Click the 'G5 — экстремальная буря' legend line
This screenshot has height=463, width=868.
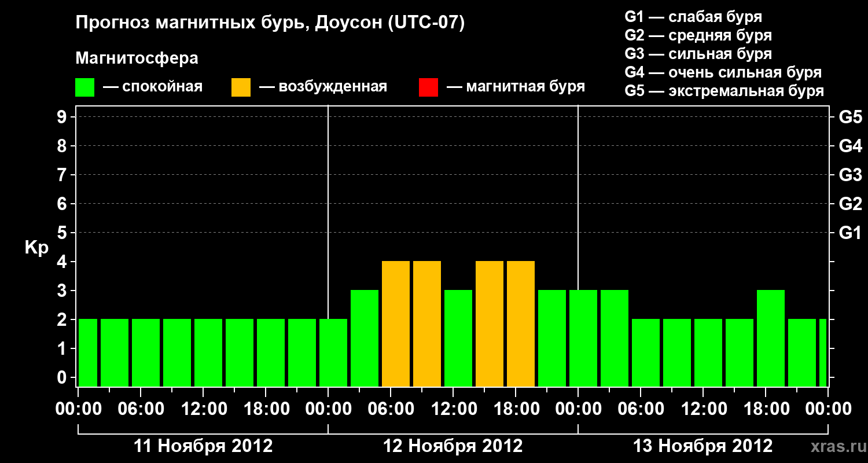[724, 91]
